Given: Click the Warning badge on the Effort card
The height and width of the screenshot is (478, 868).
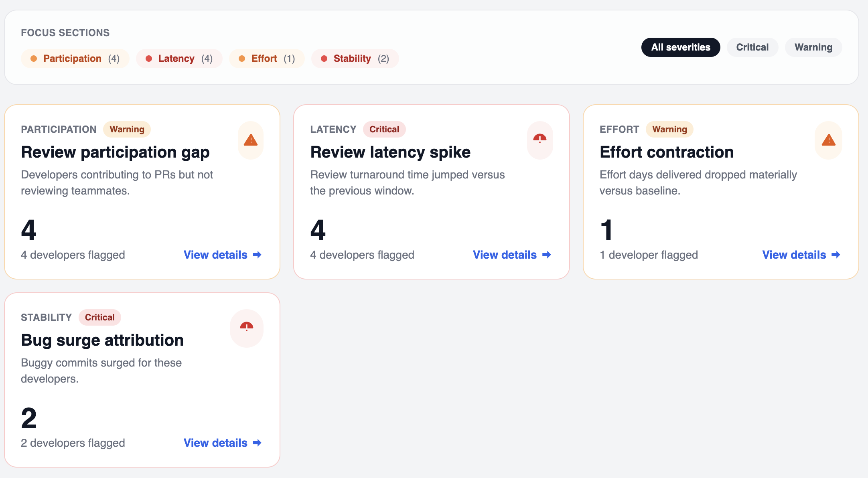Looking at the screenshot, I should click(669, 129).
